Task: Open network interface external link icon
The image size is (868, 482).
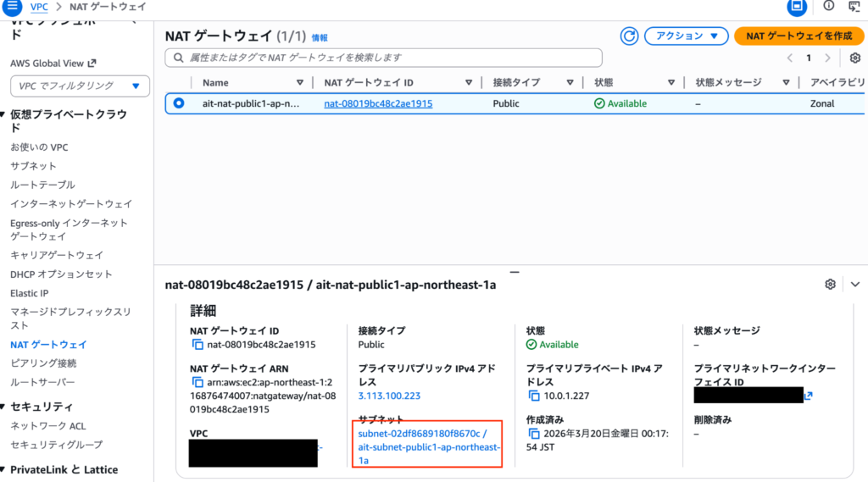Action: [809, 396]
